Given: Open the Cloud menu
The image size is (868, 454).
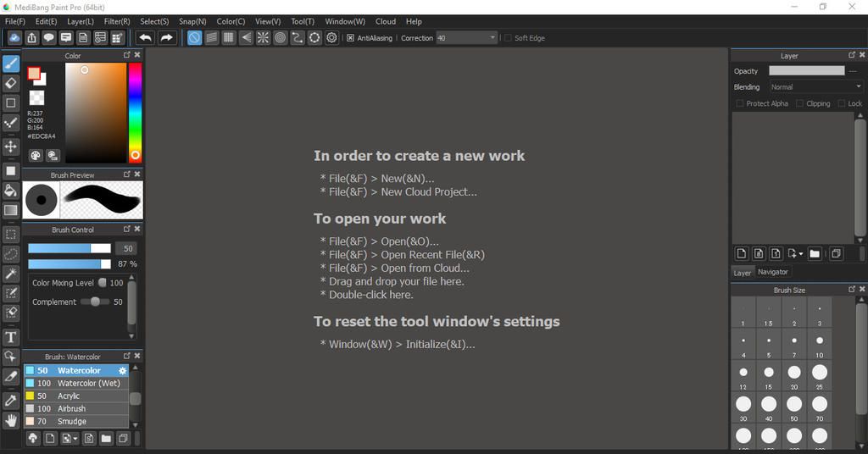Looking at the screenshot, I should coord(386,21).
